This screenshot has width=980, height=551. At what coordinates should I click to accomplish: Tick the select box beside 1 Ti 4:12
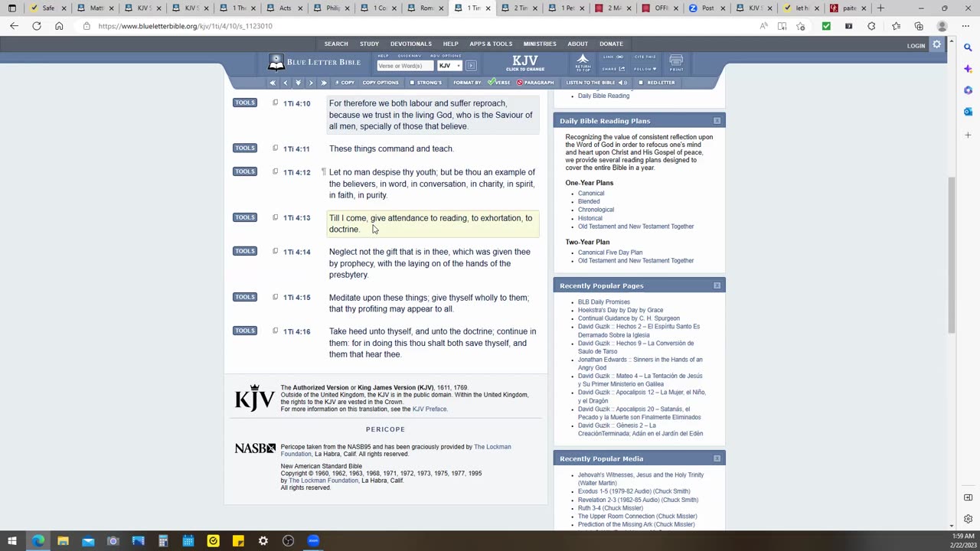click(x=276, y=171)
